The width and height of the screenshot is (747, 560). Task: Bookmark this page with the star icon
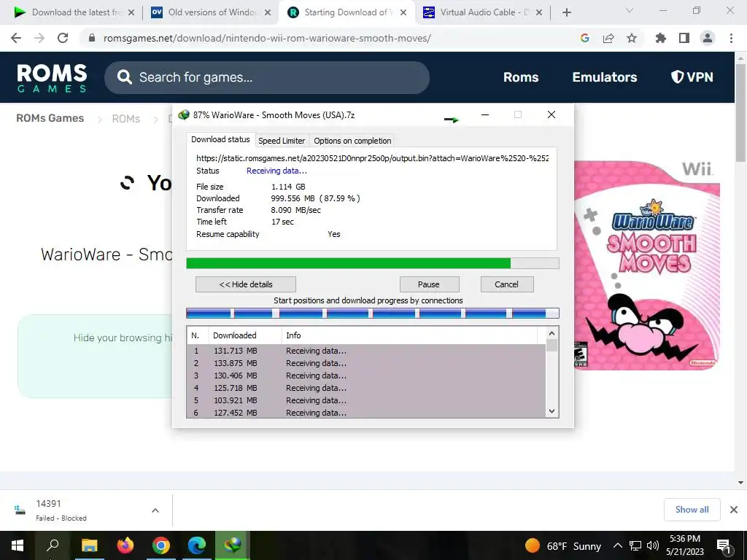click(x=632, y=38)
